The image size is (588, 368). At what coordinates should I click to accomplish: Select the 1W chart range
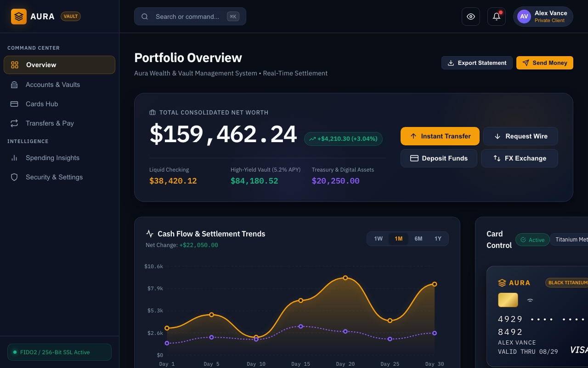(379, 239)
